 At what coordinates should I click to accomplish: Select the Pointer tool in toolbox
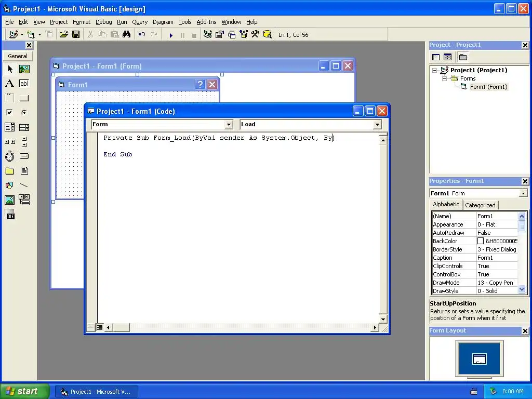(10, 69)
